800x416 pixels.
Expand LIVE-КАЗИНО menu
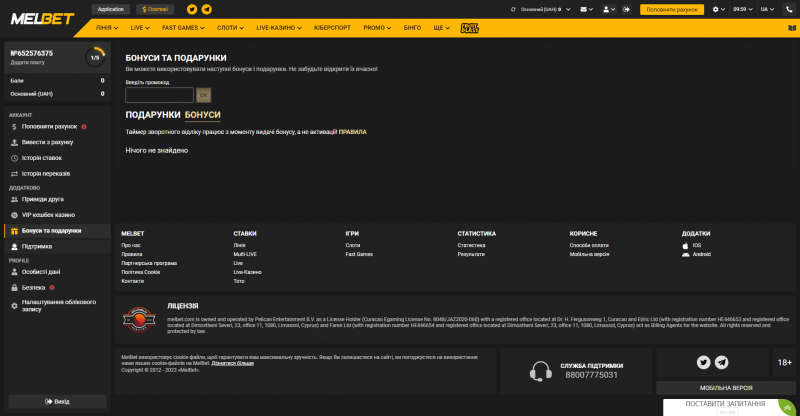coord(279,28)
